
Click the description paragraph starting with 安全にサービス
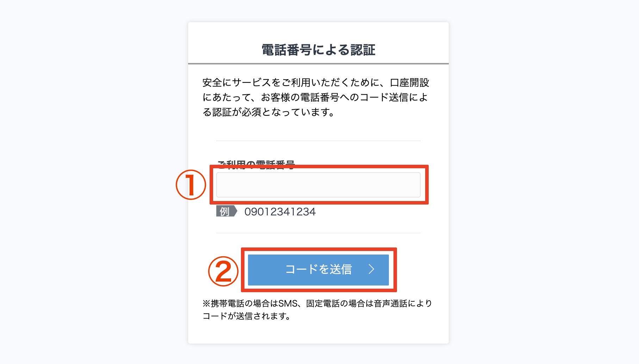(316, 97)
